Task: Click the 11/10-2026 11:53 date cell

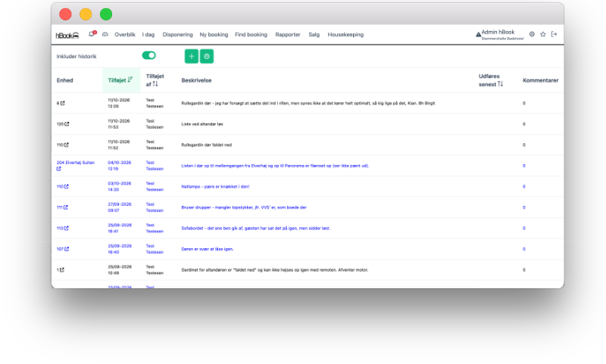Action: (119, 124)
